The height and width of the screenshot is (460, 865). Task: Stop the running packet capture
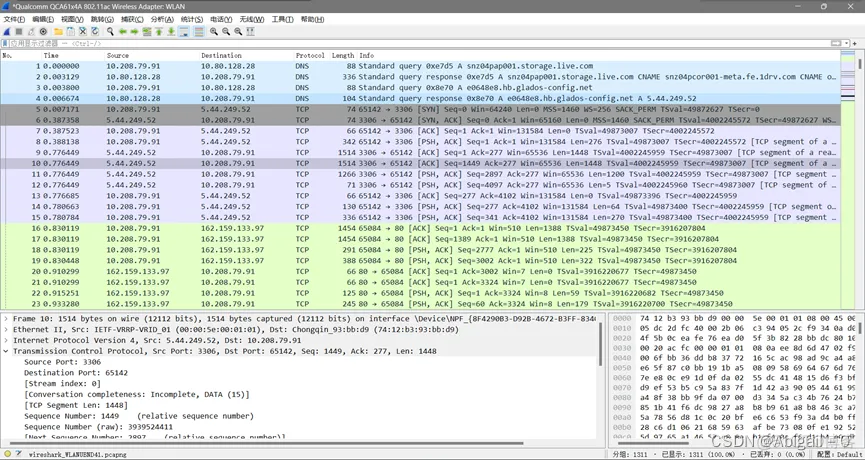(x=19, y=31)
